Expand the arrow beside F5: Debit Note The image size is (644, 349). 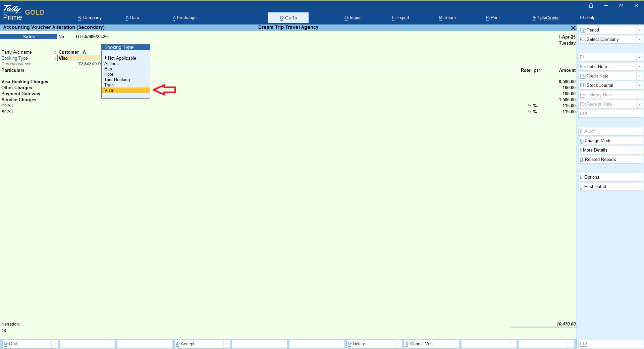pos(640,67)
